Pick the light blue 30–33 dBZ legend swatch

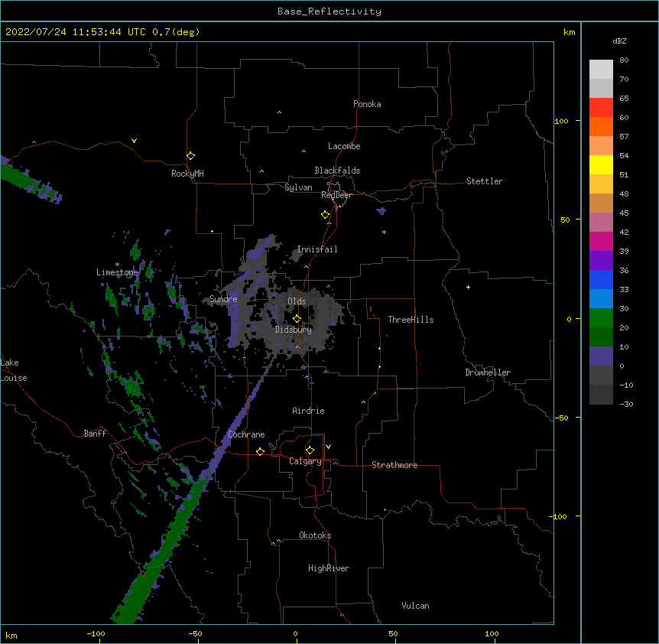pyautogui.click(x=601, y=299)
